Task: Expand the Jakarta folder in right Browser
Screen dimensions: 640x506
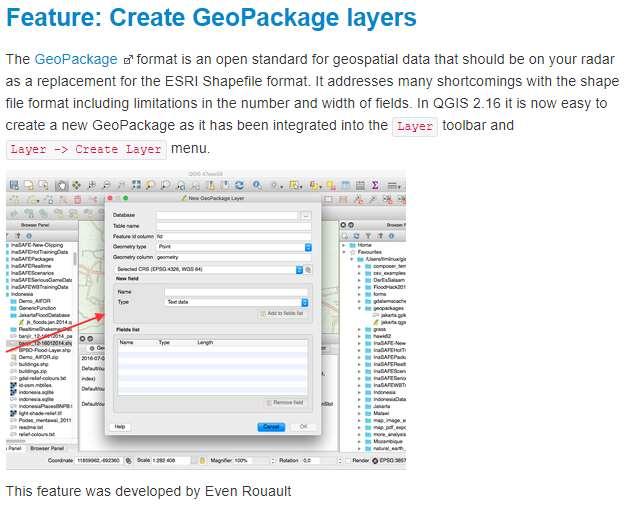Action: pyautogui.click(x=360, y=406)
